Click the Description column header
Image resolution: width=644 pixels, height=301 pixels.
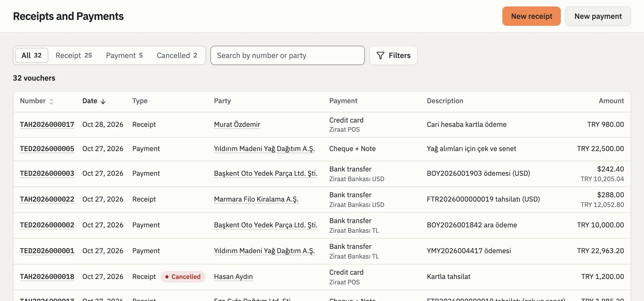pos(445,101)
